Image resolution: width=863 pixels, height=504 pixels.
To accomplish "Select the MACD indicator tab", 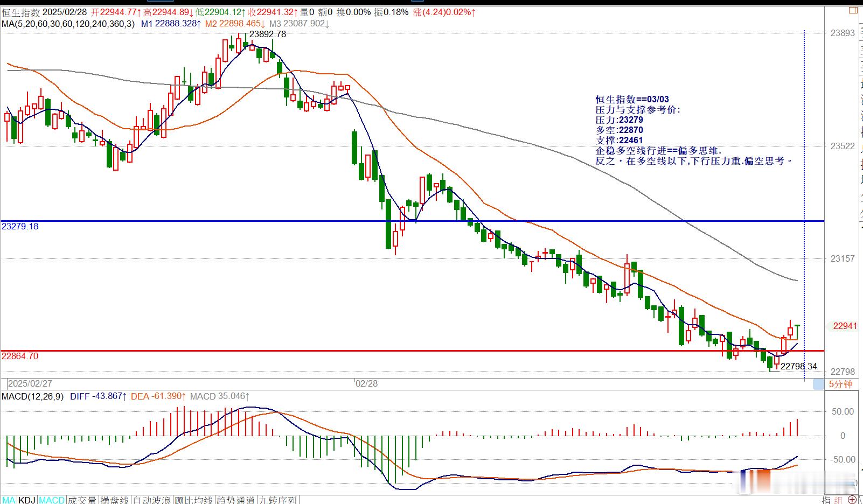I will (52, 500).
